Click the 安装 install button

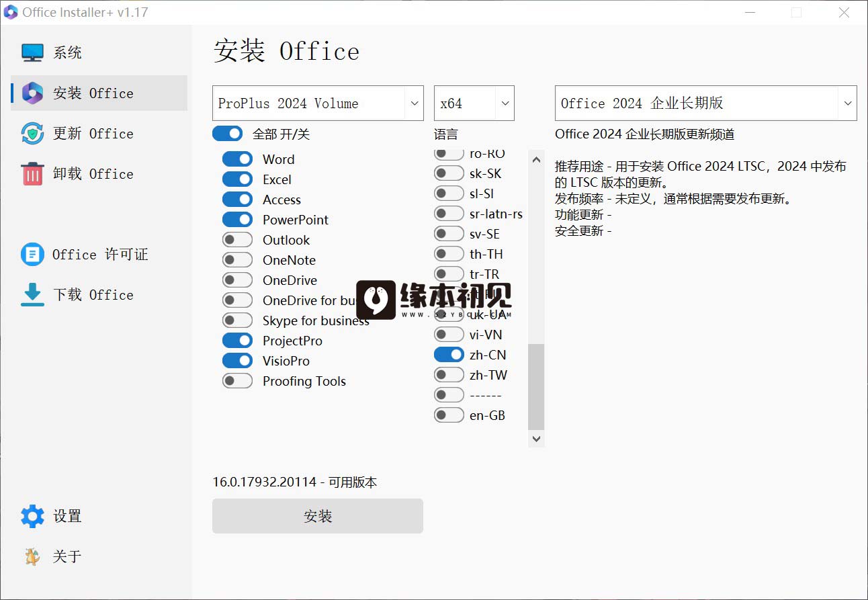coord(318,516)
